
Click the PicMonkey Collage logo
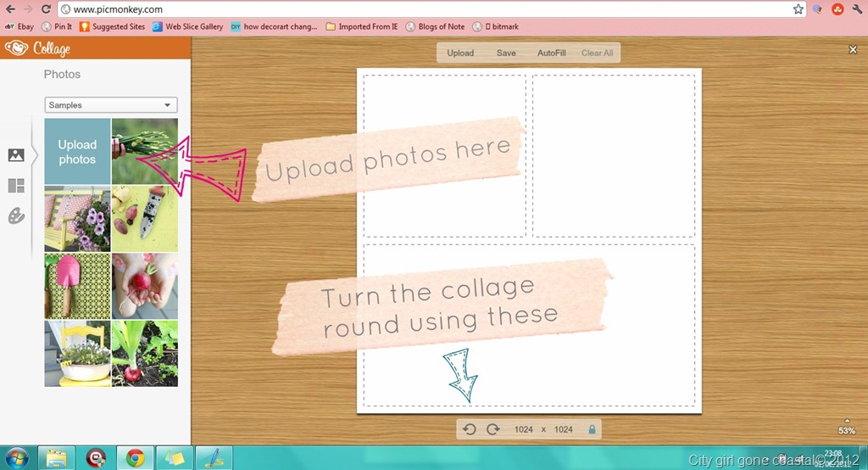point(37,48)
